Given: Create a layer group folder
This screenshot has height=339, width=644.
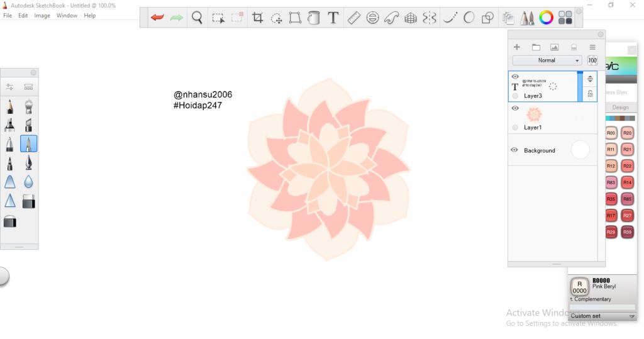Looking at the screenshot, I should (x=536, y=47).
